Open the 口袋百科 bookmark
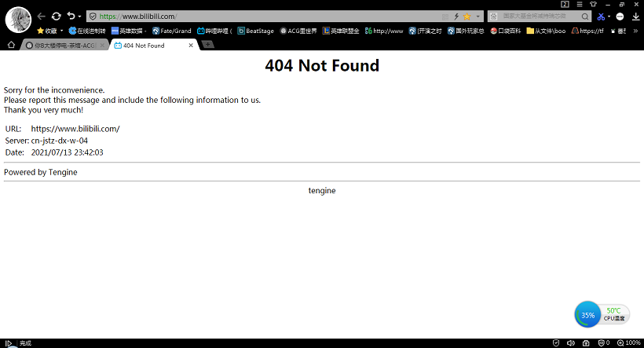644x348 pixels. (x=506, y=31)
